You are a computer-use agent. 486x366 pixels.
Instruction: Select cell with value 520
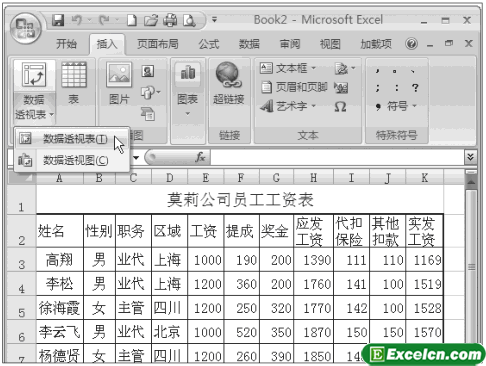pyautogui.click(x=242, y=332)
